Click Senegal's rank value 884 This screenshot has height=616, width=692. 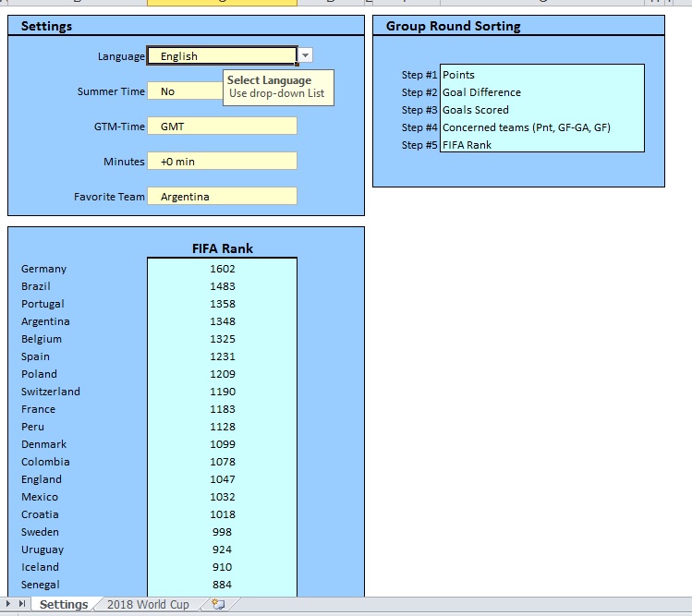point(222,585)
